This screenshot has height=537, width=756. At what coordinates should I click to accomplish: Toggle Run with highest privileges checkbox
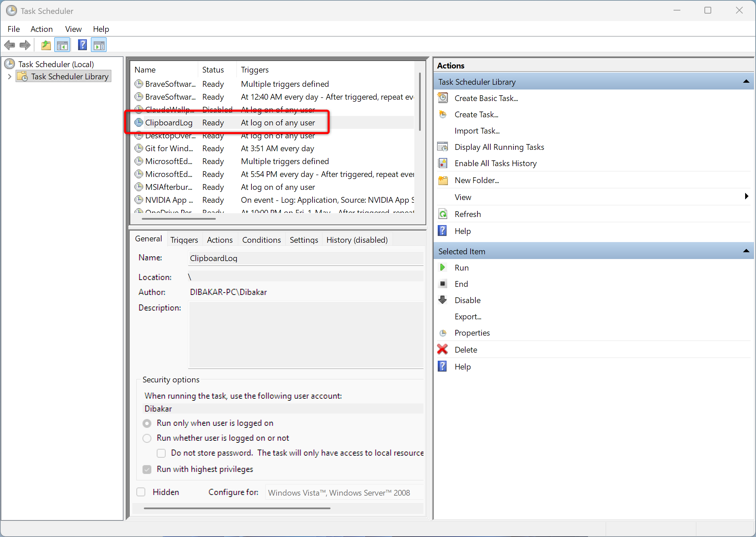pyautogui.click(x=147, y=469)
